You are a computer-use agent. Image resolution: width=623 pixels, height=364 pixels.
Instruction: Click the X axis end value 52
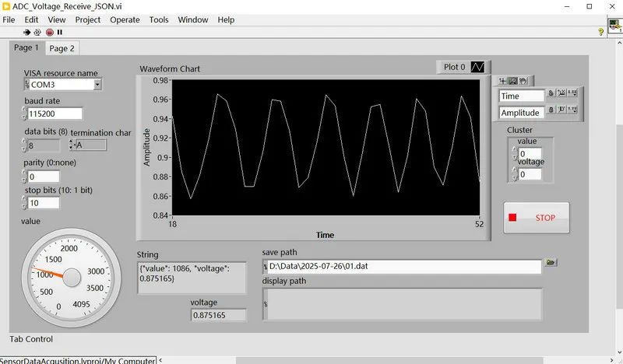480,224
